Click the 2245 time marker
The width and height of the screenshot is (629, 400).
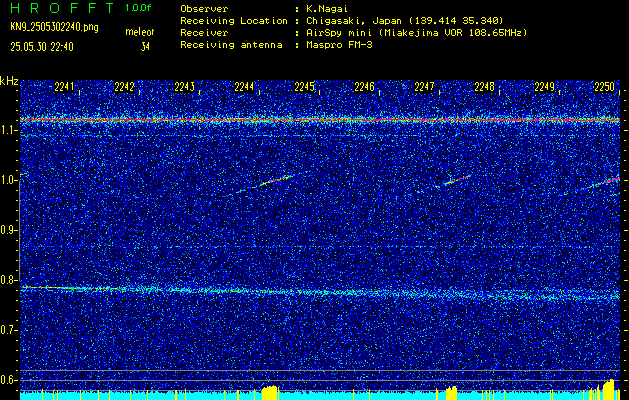click(x=304, y=87)
